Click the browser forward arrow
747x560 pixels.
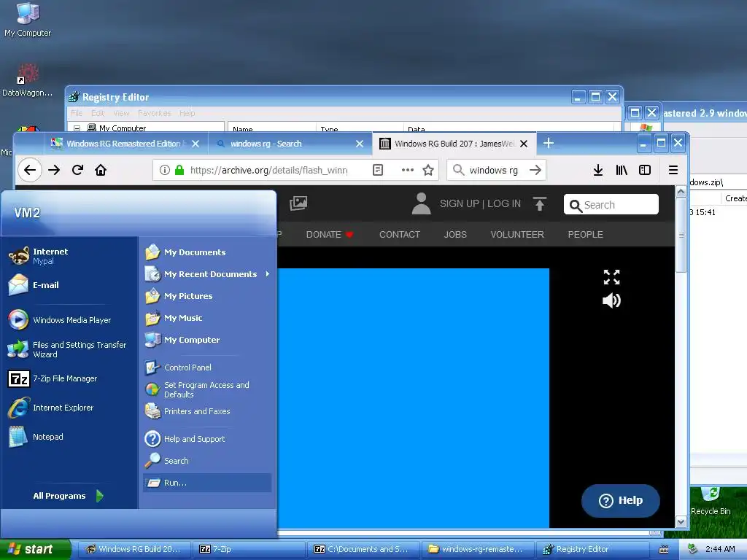click(54, 170)
